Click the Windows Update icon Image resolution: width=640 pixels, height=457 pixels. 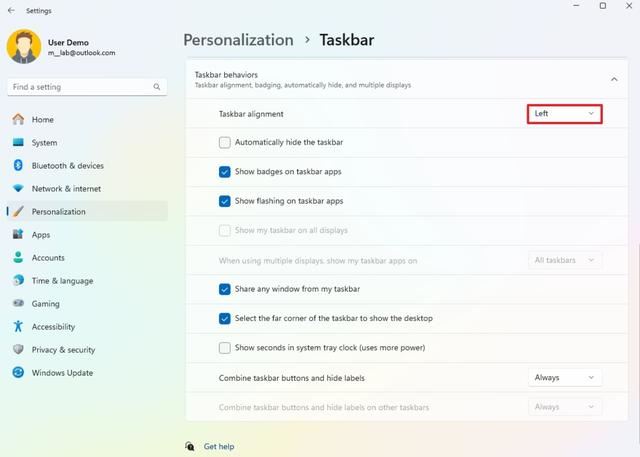[x=18, y=373]
